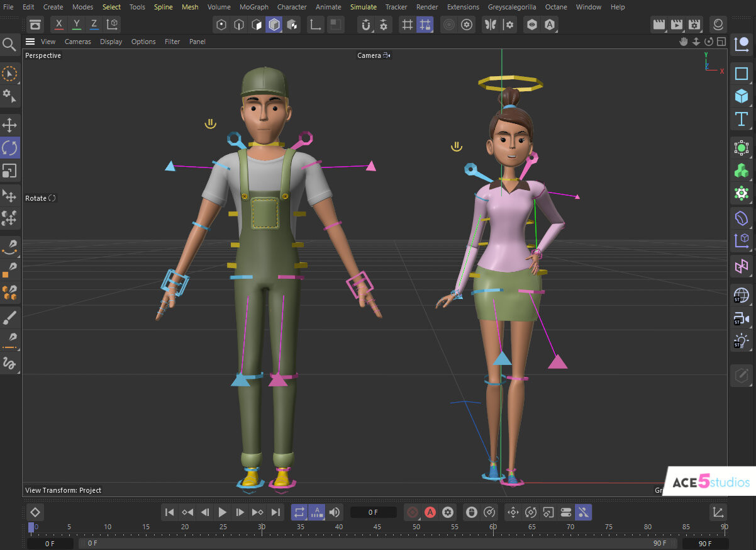Viewport: 756px width, 550px height.
Task: Open the search magnifier icon
Action: point(9,44)
